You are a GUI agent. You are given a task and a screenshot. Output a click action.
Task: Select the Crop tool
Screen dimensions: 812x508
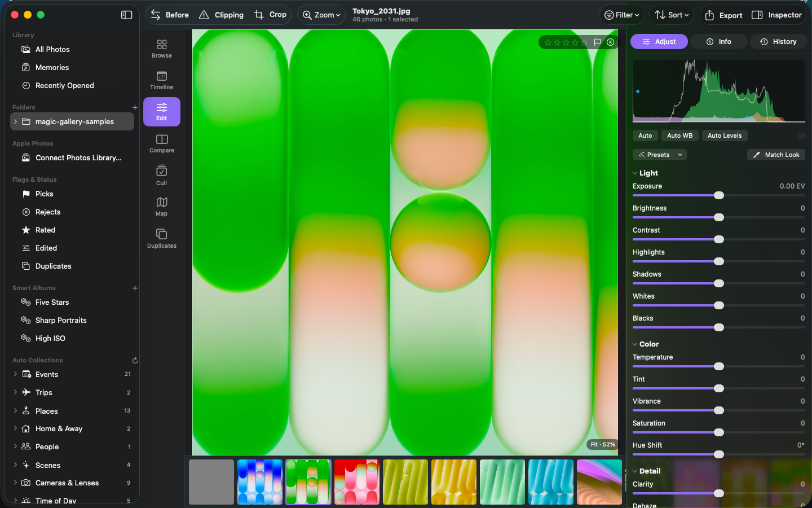pyautogui.click(x=270, y=15)
